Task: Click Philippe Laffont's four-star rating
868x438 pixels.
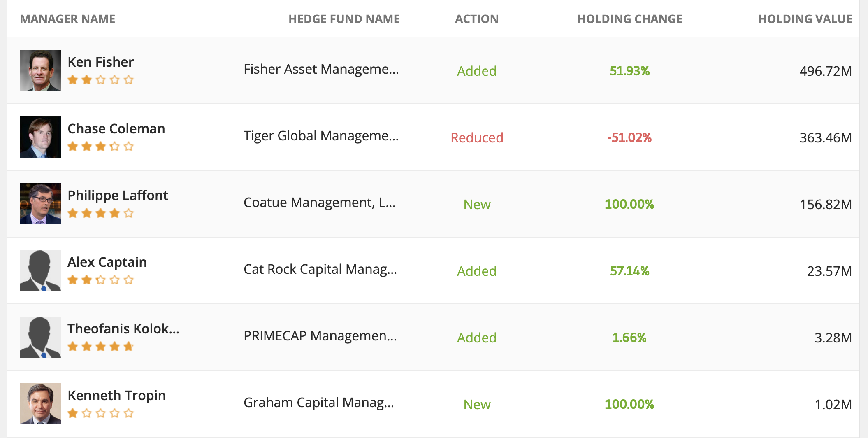Action: [101, 213]
